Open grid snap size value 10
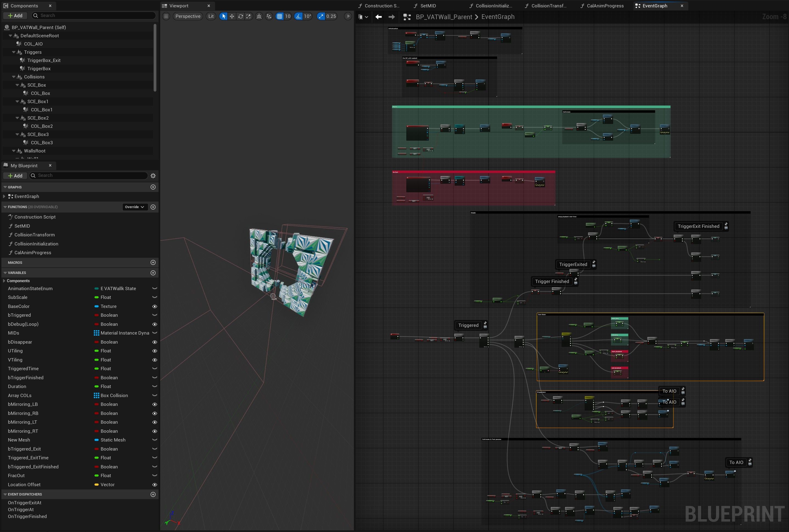Image resolution: width=789 pixels, height=532 pixels. [288, 16]
